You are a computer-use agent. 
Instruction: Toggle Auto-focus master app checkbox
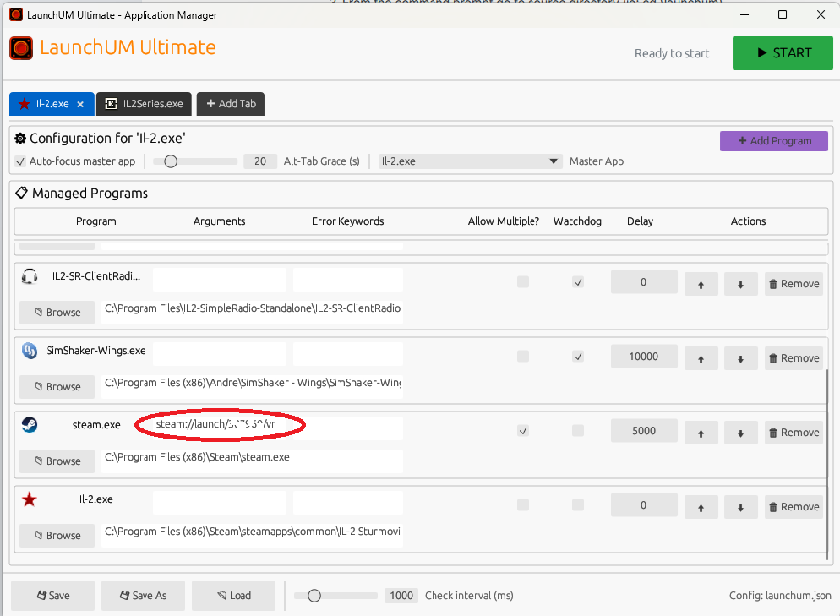click(x=20, y=161)
